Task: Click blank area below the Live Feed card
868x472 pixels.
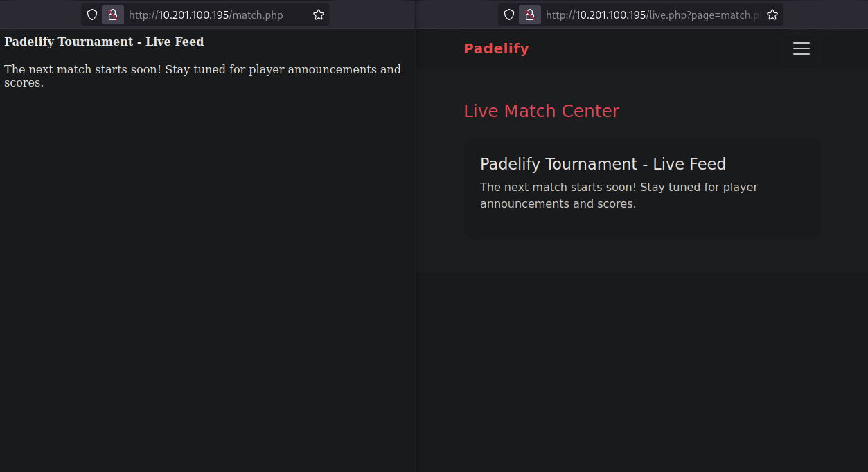Action: point(641,360)
